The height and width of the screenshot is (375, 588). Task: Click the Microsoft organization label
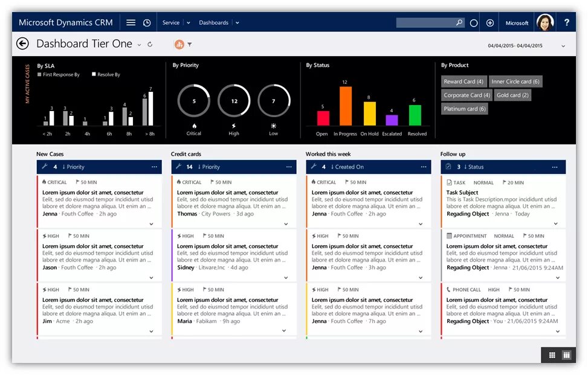coord(517,23)
